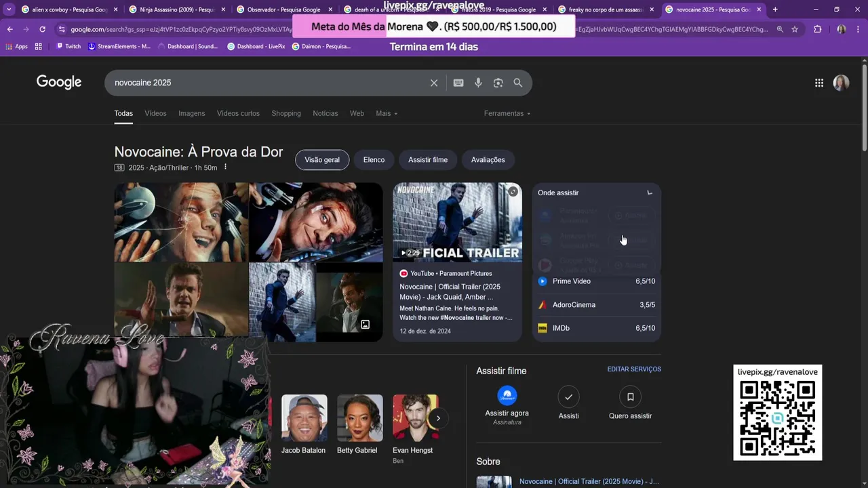This screenshot has height=488, width=868.
Task: Open Betty Gabriel cast photo
Action: click(x=359, y=418)
